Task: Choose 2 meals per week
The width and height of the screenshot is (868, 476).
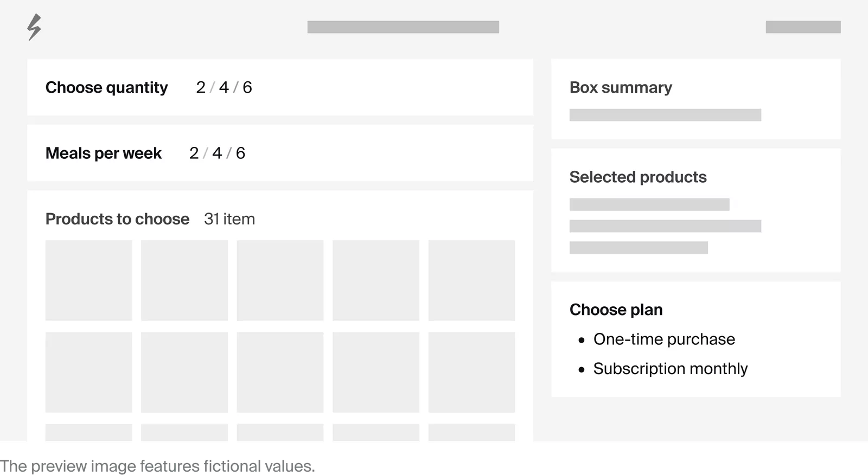Action: 194,153
